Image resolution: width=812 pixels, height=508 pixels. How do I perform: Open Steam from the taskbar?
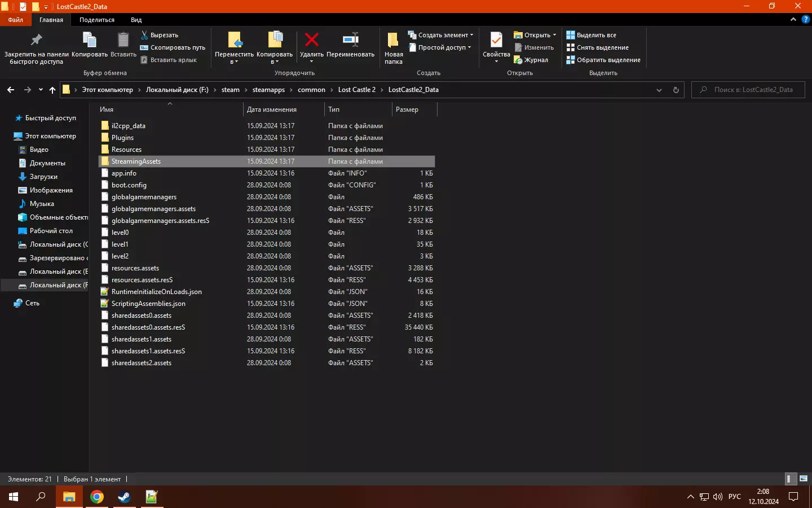coord(124,497)
